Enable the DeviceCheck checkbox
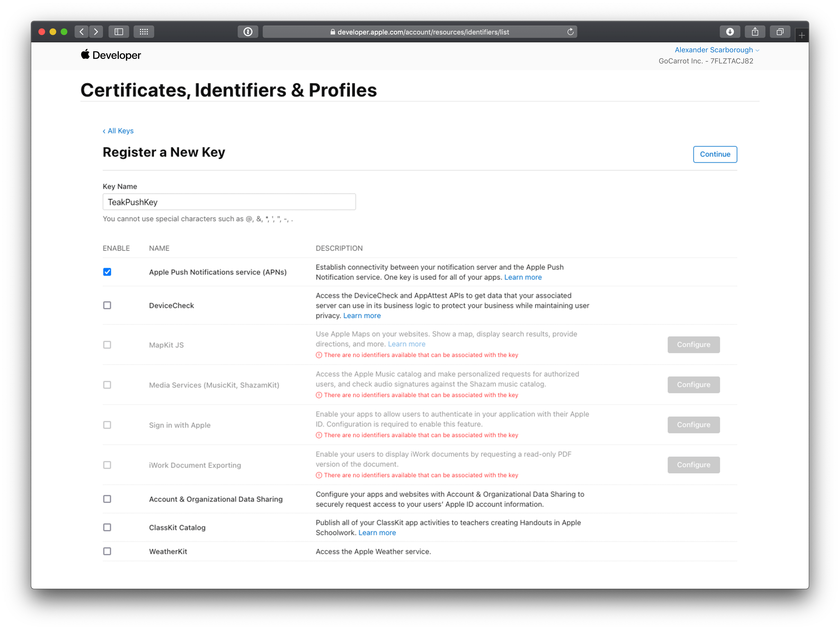This screenshot has width=840, height=630. [x=107, y=305]
